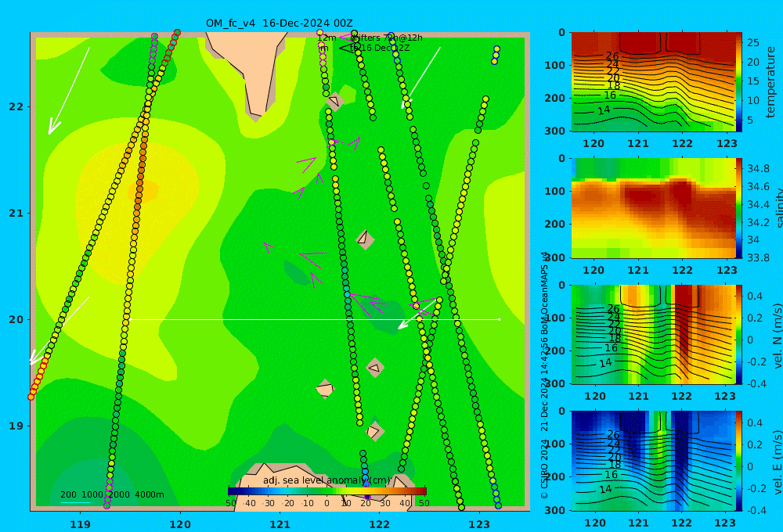This screenshot has height=532, width=783.
Task: Click latitude label 19 on main map
Action: [x=16, y=426]
